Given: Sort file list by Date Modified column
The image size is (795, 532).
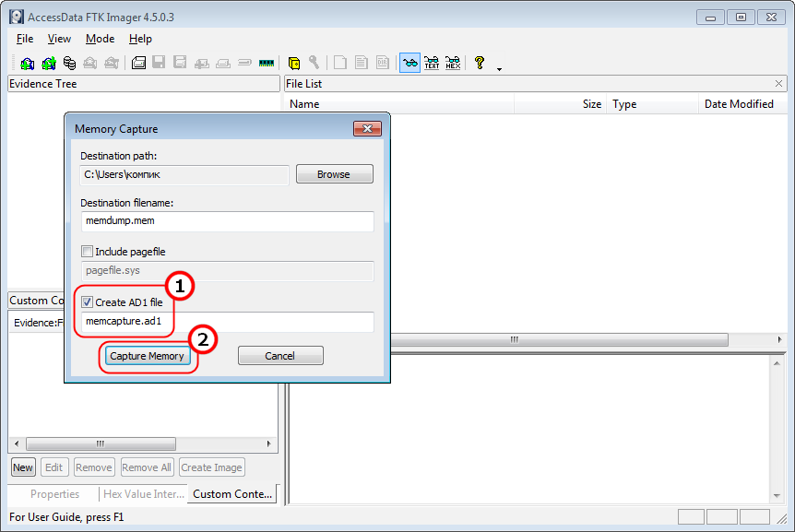Looking at the screenshot, I should (742, 104).
